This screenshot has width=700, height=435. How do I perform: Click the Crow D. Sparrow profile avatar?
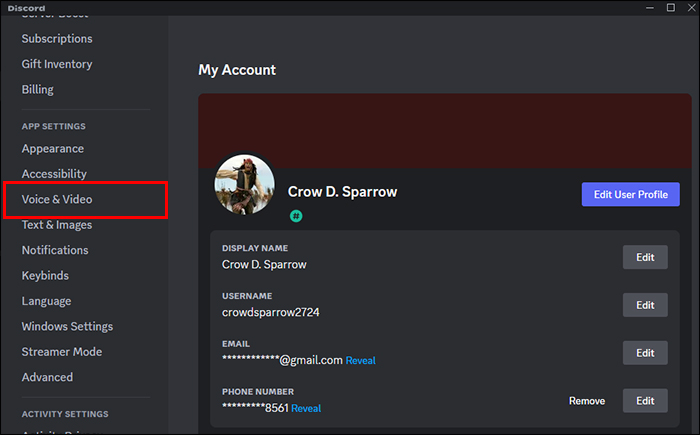click(x=245, y=184)
